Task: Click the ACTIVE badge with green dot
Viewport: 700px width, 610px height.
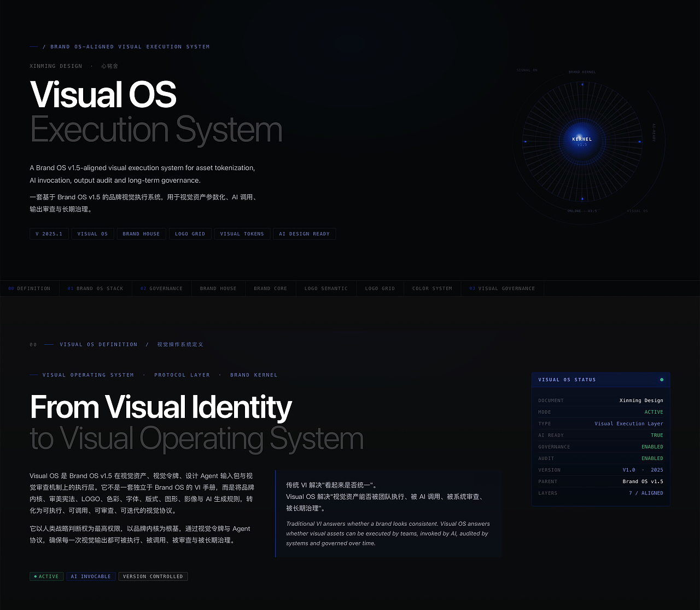Action: 46,576
